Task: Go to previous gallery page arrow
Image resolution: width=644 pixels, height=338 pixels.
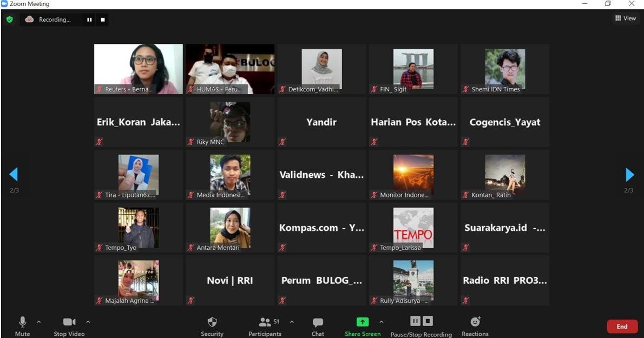Action: click(x=14, y=174)
